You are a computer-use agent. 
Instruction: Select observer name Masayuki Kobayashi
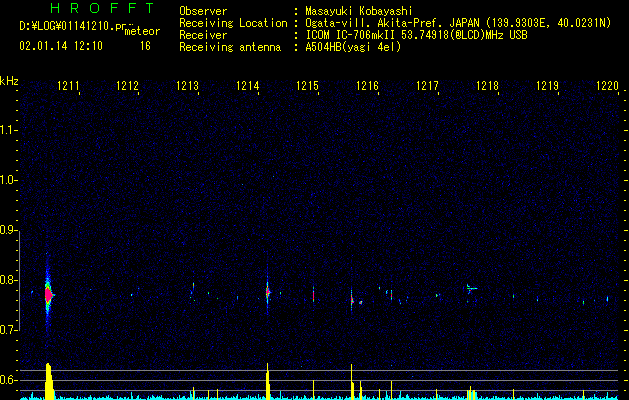coord(359,11)
